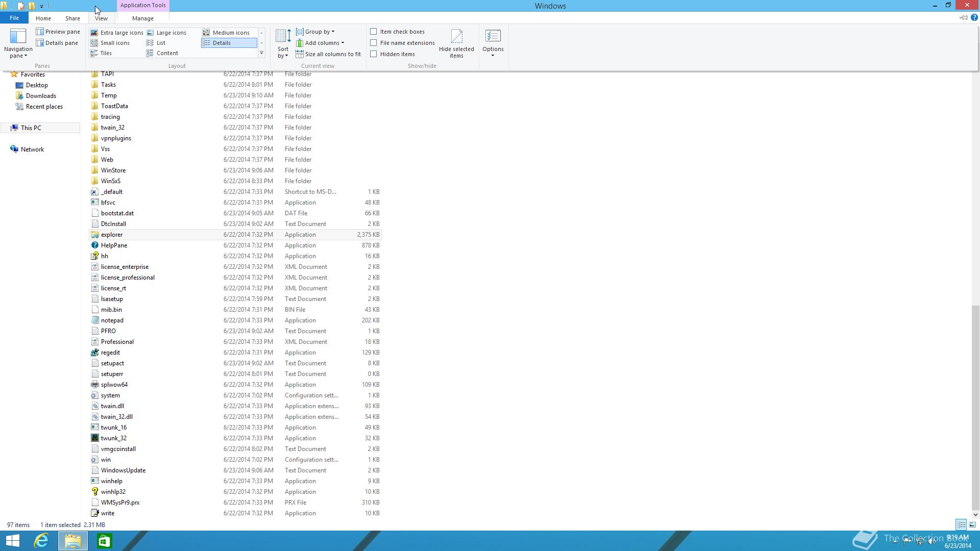
Task: Switch layout to Tiles
Action: [x=101, y=53]
